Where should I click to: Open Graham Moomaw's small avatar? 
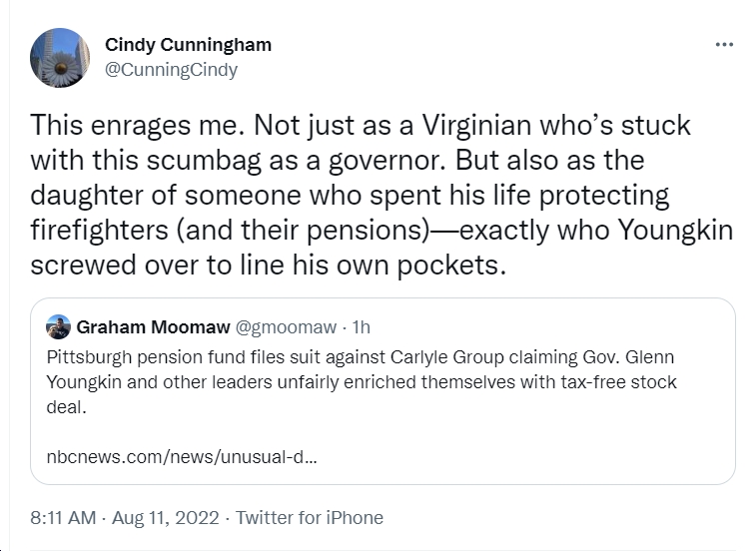pos(58,326)
